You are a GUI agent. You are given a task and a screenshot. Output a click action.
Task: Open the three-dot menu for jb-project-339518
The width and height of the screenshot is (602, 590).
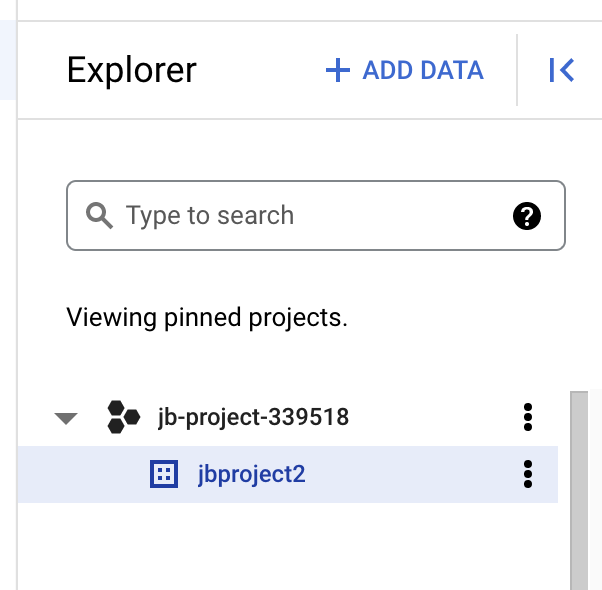click(528, 418)
